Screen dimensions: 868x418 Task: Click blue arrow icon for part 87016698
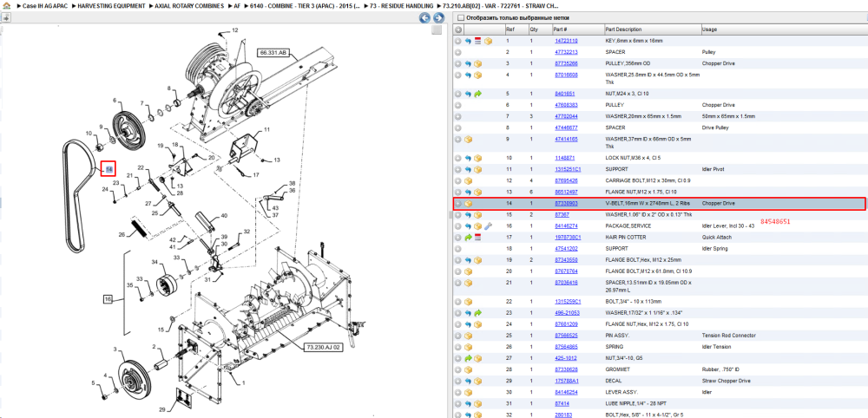click(469, 75)
